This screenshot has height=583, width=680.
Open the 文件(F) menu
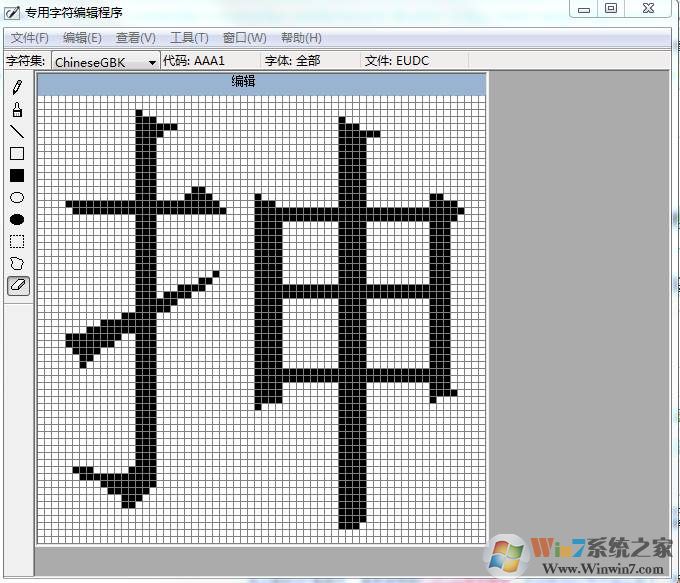[x=29, y=38]
